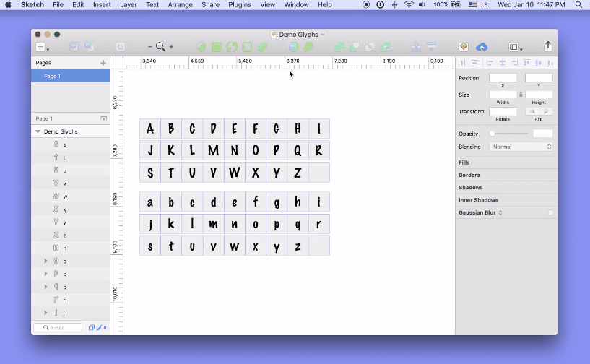Collapse the pages list toggle icon
The width and height of the screenshot is (590, 364).
click(103, 118)
